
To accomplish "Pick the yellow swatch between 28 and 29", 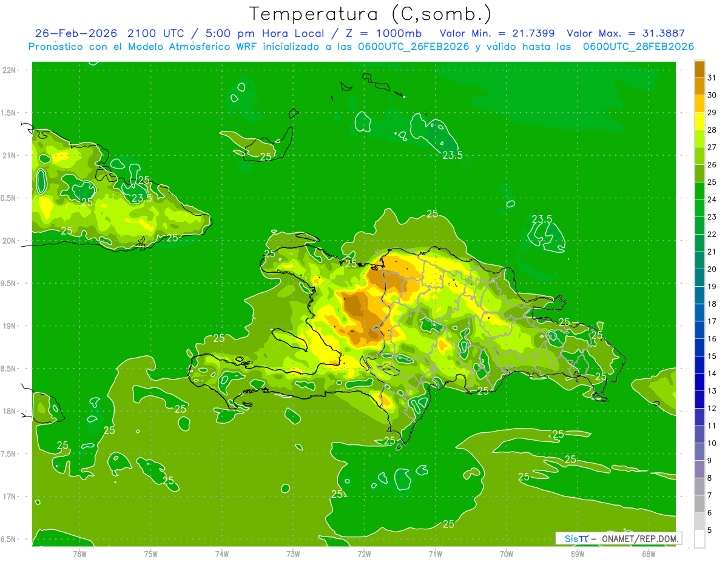I will pyautogui.click(x=699, y=121).
